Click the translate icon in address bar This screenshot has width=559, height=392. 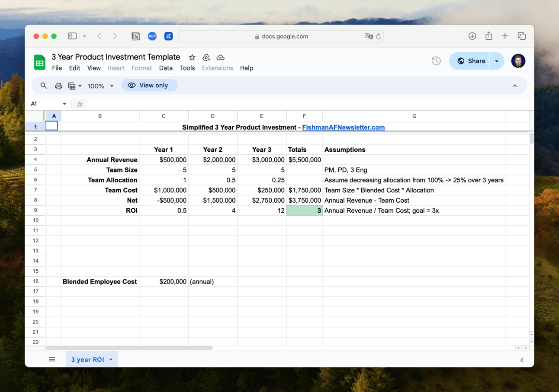(x=369, y=36)
